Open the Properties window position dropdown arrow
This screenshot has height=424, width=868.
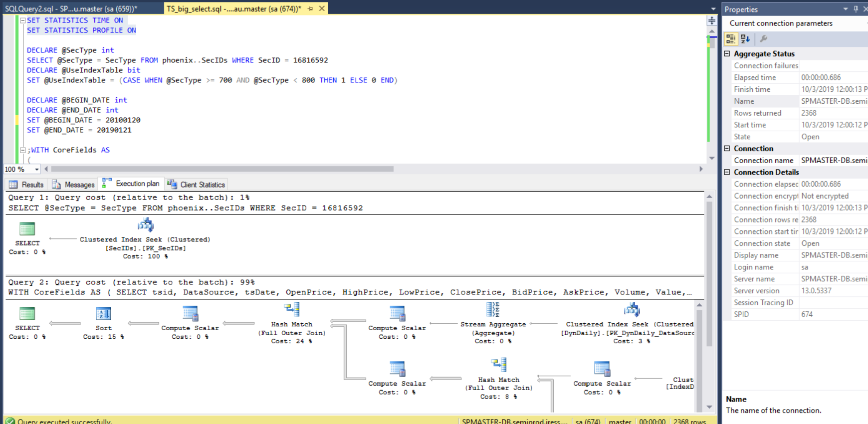[x=845, y=9]
